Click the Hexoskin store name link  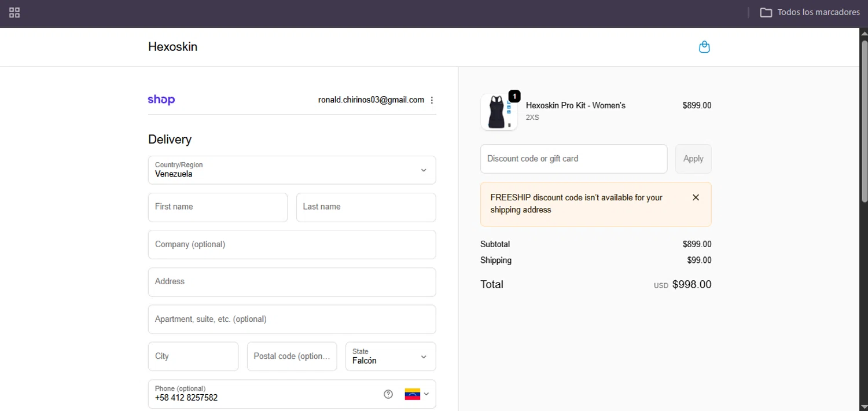coord(172,47)
